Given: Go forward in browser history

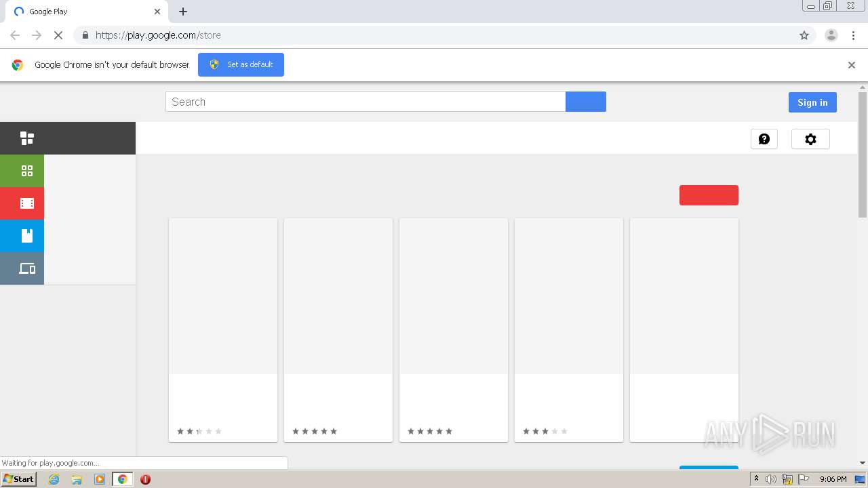Looking at the screenshot, I should point(37,35).
